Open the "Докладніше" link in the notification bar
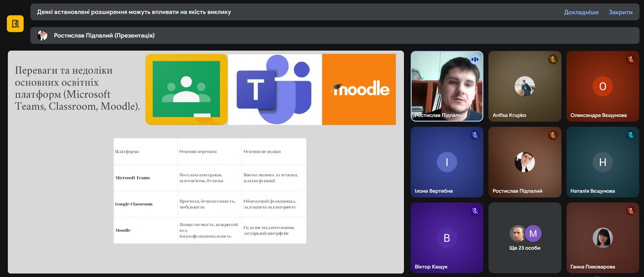Screen dimensions: 644x277 (581, 12)
